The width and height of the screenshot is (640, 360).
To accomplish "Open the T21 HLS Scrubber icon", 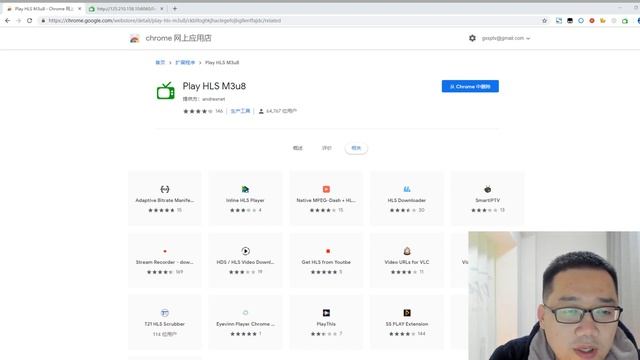I will coord(164,313).
